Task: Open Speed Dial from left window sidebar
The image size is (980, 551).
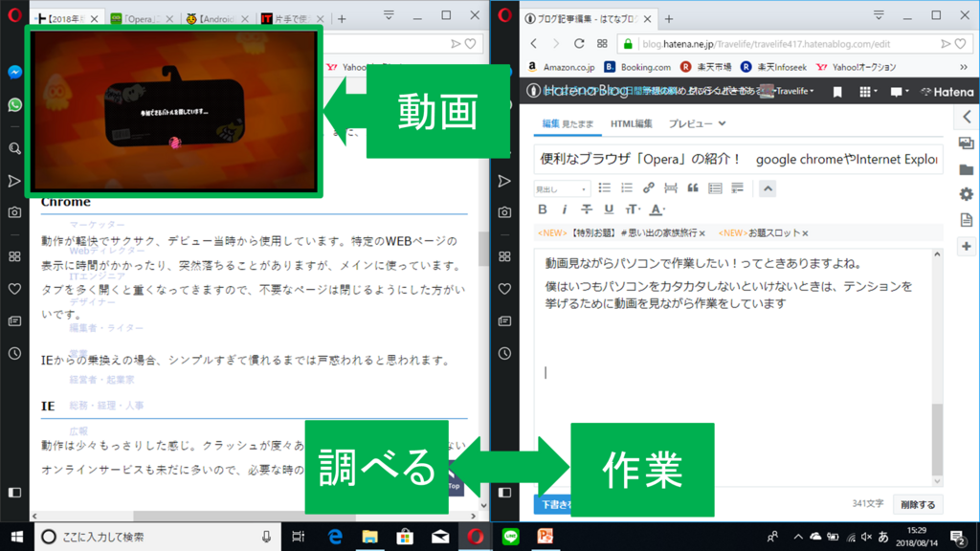Action: pyautogui.click(x=15, y=256)
